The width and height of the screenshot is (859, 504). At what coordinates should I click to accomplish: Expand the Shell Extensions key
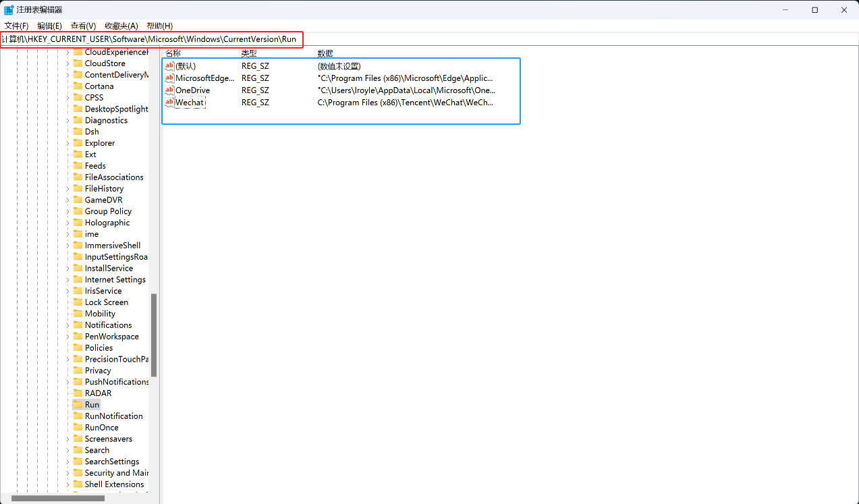click(x=68, y=484)
